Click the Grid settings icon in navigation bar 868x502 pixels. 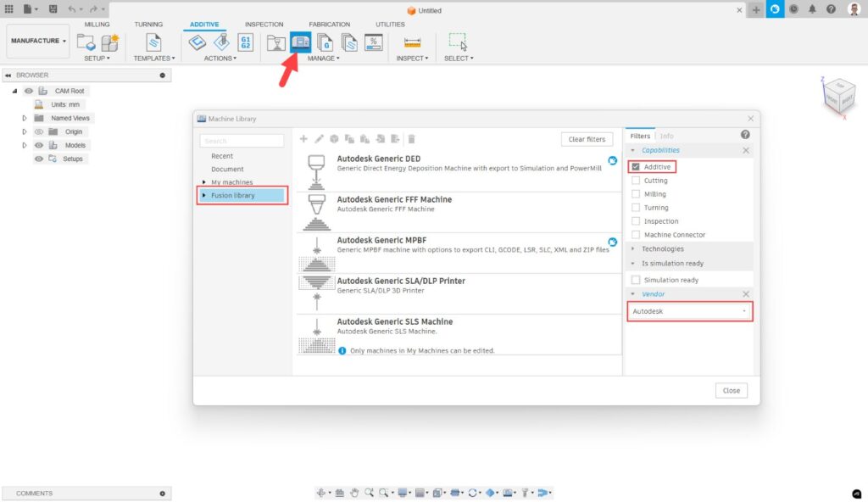pos(420,493)
